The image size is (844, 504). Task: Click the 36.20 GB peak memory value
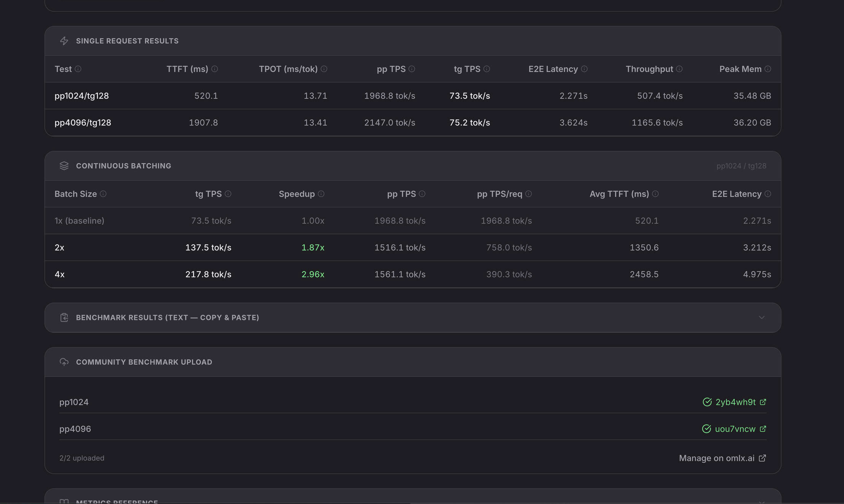click(x=752, y=123)
